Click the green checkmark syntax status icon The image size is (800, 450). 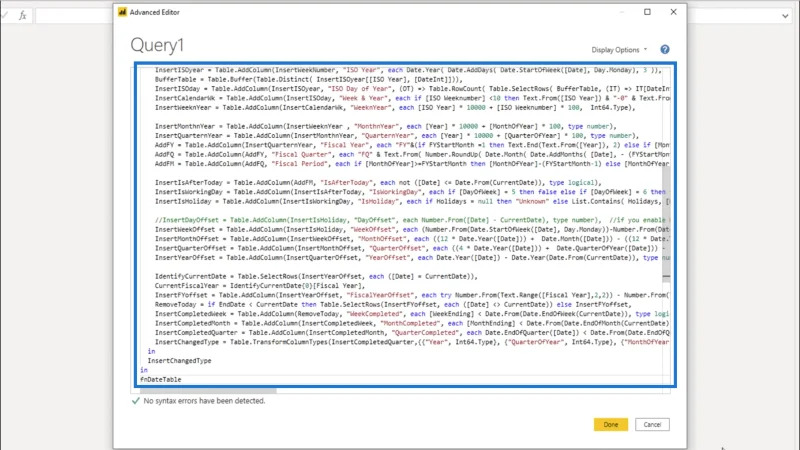click(135, 401)
